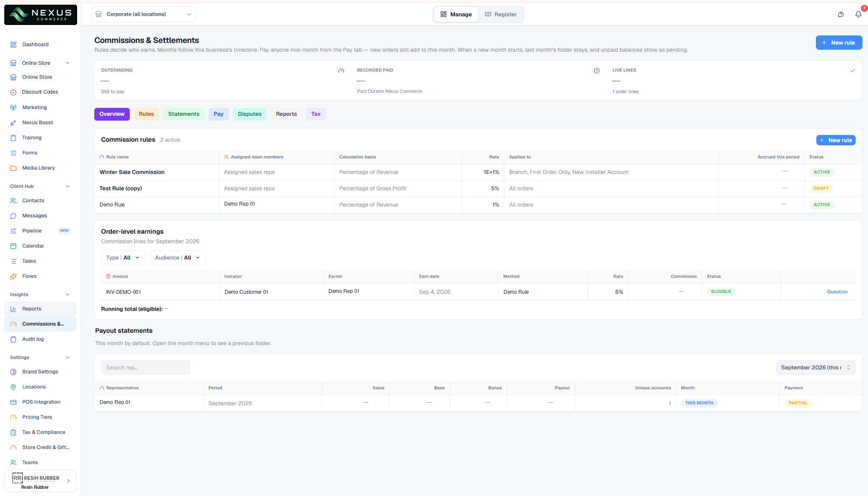This screenshot has width=868, height=496.
Task: Open Store Credit & Gift sidebar item
Action: pyautogui.click(x=40, y=447)
